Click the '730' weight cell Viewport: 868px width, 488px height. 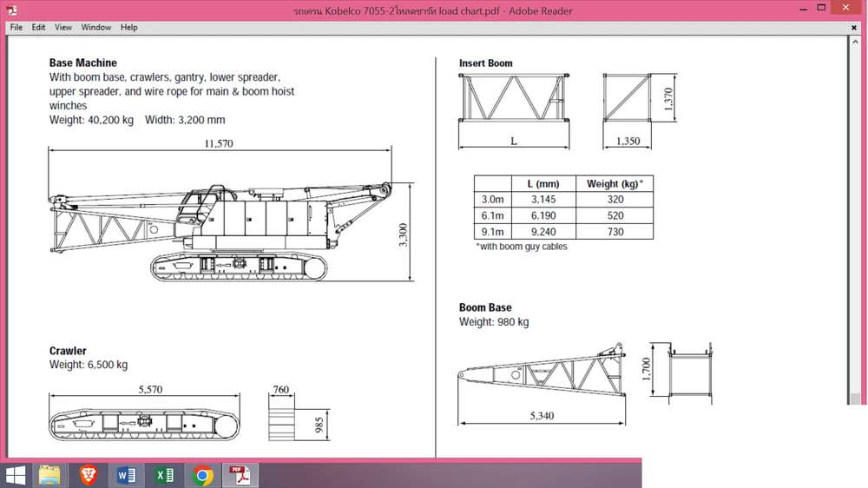point(615,232)
